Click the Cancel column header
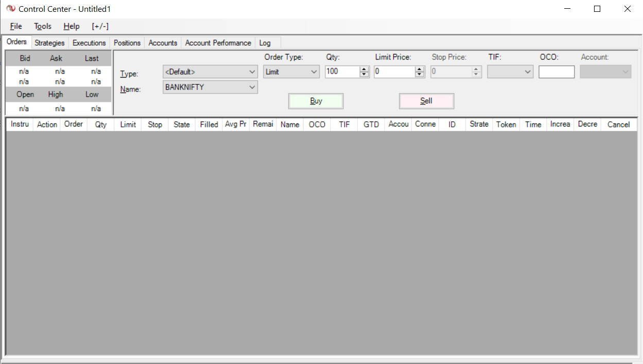643x364 pixels. click(x=619, y=124)
